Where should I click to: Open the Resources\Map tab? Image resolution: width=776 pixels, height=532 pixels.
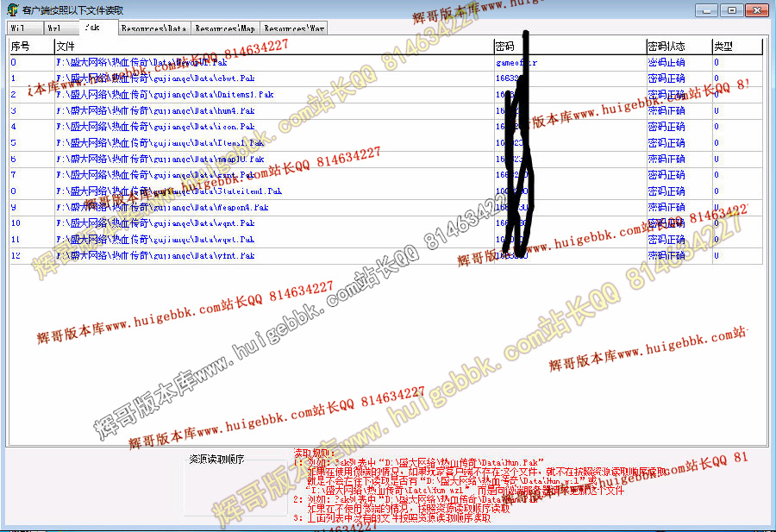(225, 28)
